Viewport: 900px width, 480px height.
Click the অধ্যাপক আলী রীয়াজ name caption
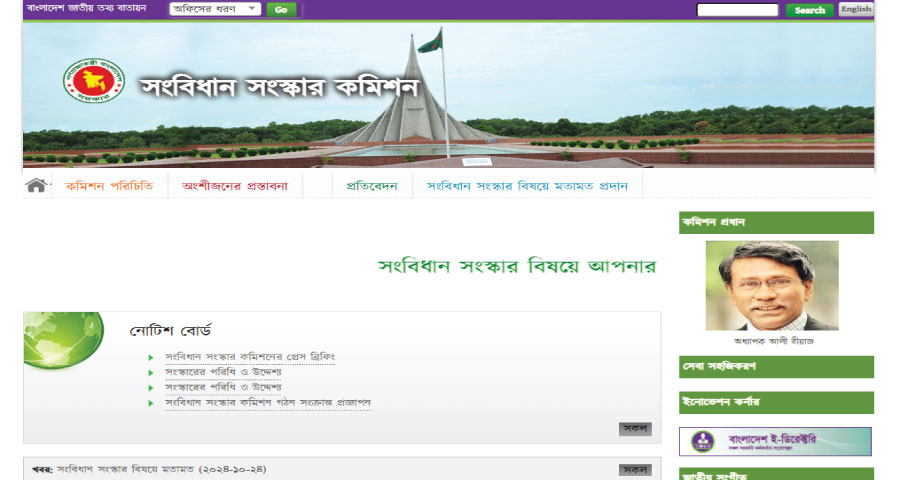773,341
